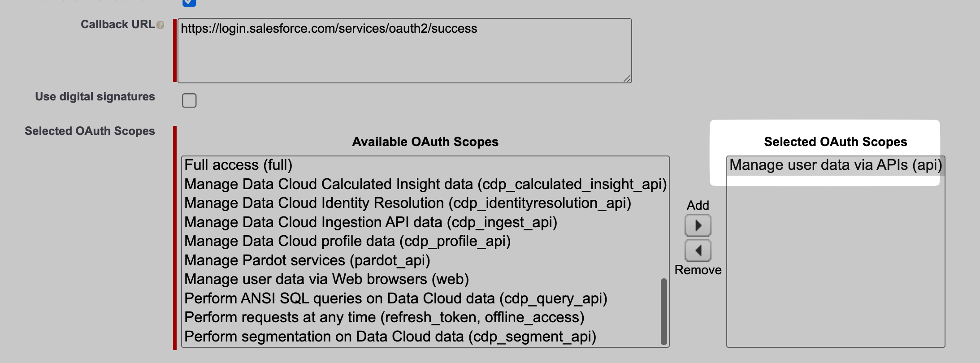Select Manage Data Cloud Ingestion API data scope
The width and height of the screenshot is (980, 363).
tap(370, 222)
